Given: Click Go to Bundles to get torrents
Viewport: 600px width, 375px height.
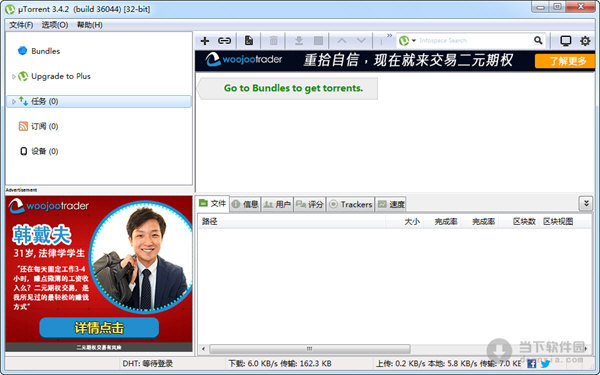Looking at the screenshot, I should tap(293, 88).
